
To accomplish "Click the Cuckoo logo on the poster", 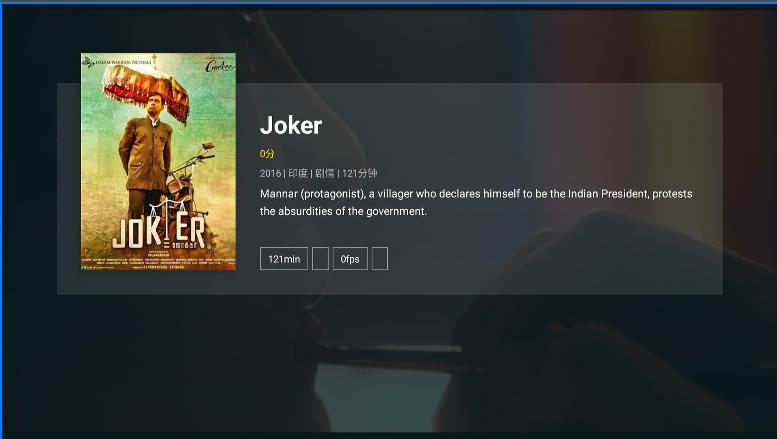I will (x=219, y=65).
